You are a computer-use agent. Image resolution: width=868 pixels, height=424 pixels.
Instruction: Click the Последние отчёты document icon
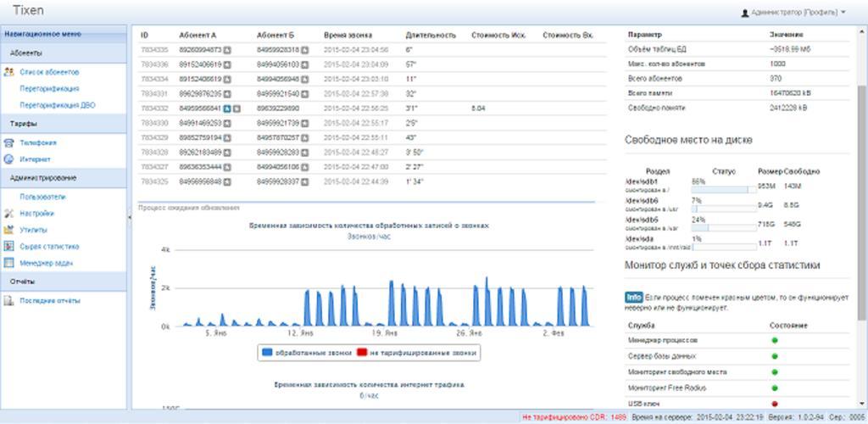click(x=9, y=300)
